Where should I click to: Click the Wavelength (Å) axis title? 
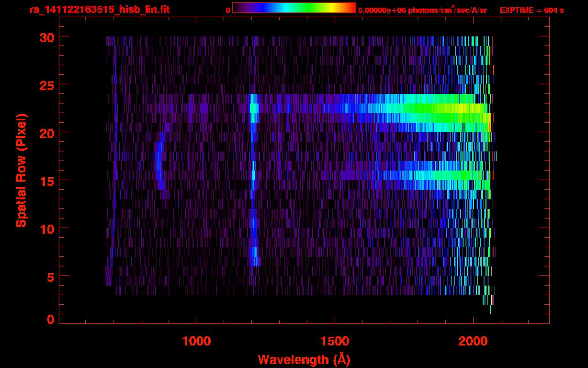tap(304, 359)
